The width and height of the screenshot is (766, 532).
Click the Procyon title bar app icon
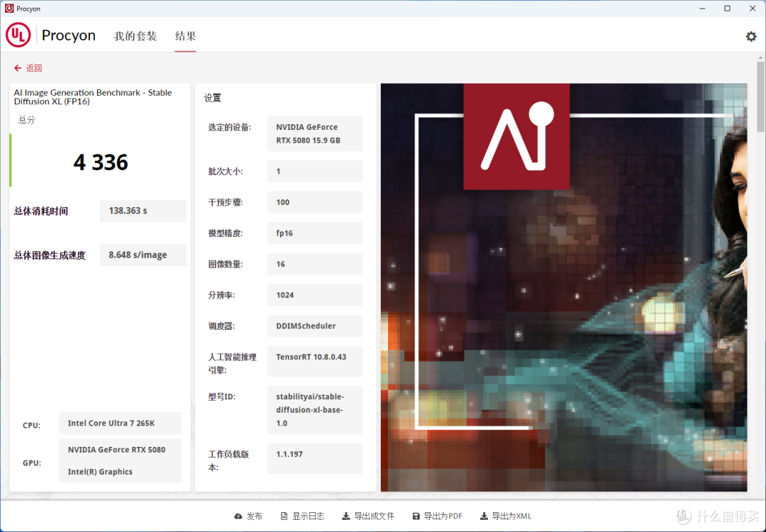9,9
